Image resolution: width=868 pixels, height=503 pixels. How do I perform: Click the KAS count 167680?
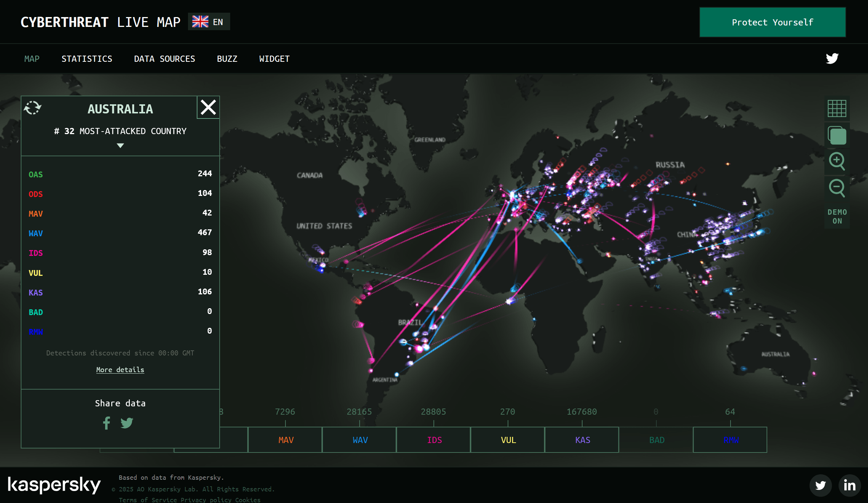[582, 412]
